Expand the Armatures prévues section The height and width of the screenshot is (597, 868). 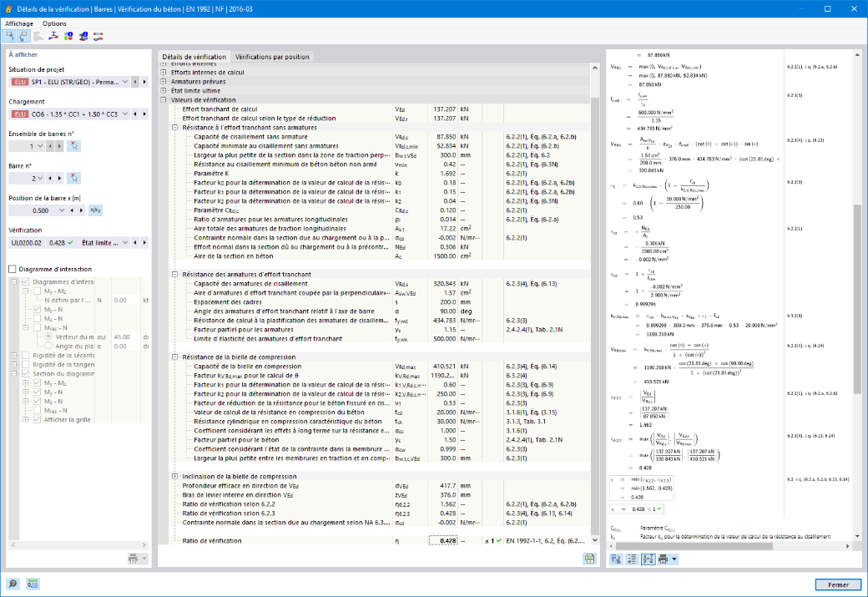[164, 82]
